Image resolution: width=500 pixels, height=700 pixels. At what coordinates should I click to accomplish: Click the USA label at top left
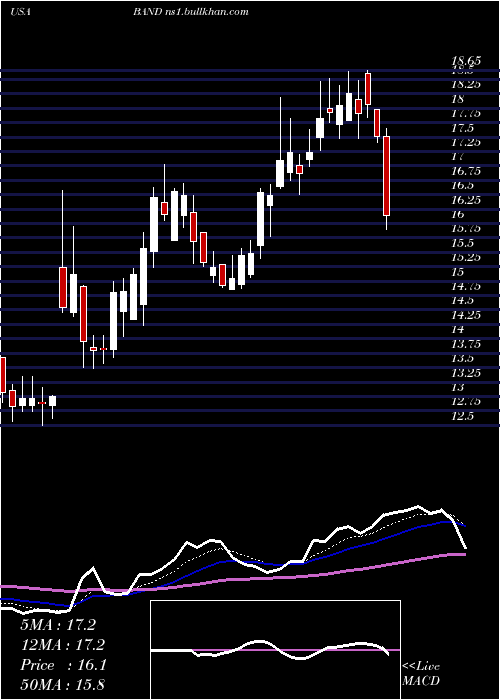[x=20, y=12]
